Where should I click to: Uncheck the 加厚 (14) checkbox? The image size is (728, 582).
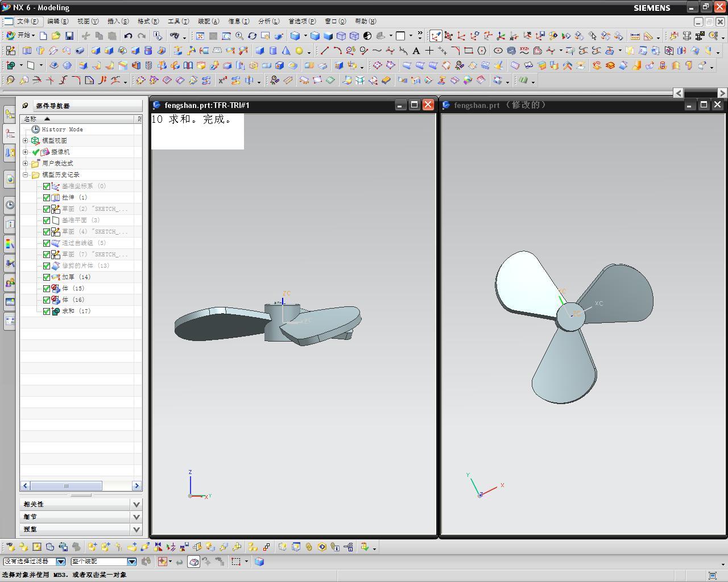(47, 277)
